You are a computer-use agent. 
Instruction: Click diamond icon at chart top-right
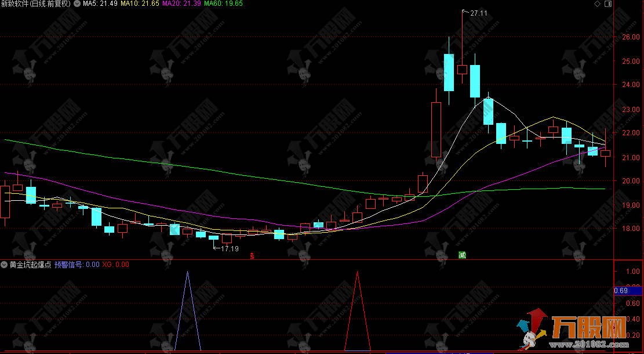point(597,3)
